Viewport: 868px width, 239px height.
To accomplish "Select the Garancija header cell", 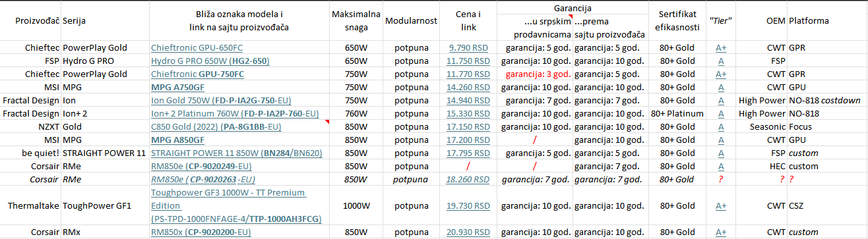I will click(x=573, y=9).
